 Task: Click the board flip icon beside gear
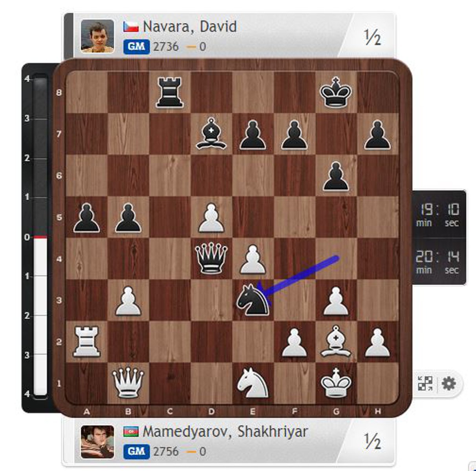pos(425,383)
